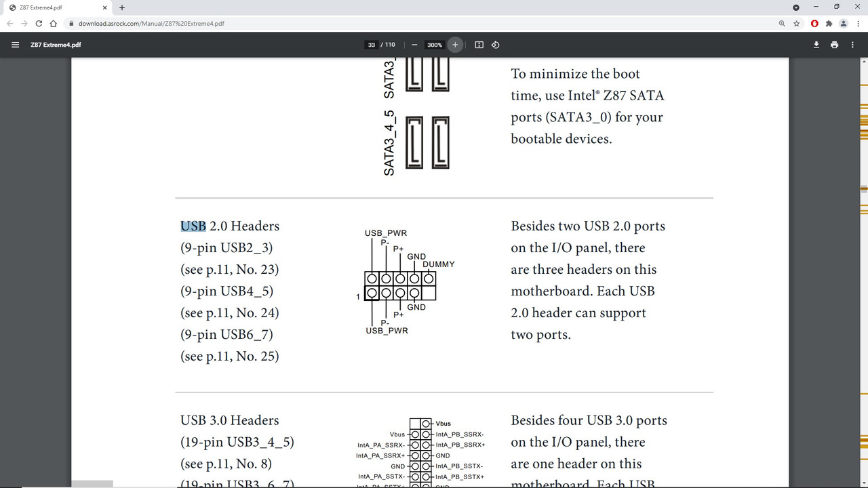Click the "USB 3.0 Headers" heading
The image size is (868, 488).
230,420
